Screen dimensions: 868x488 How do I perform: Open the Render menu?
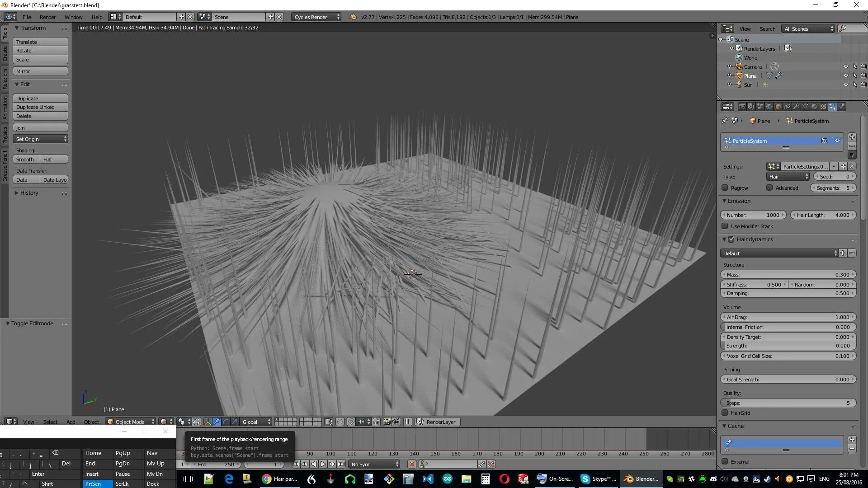[x=47, y=17]
